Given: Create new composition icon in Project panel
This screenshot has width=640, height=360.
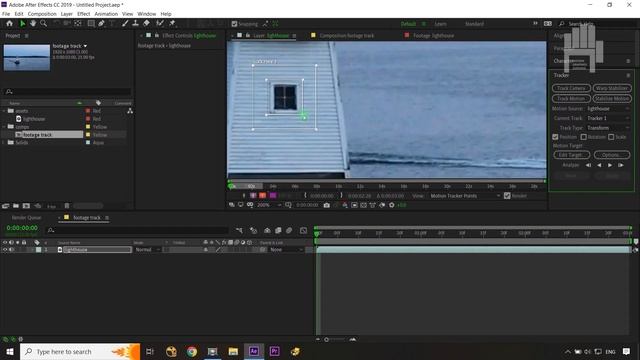Looking at the screenshot, I should [26, 206].
